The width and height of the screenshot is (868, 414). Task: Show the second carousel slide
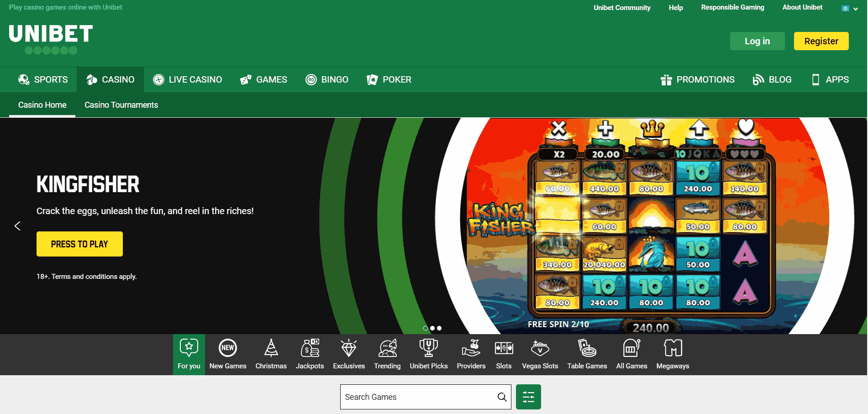(x=432, y=328)
